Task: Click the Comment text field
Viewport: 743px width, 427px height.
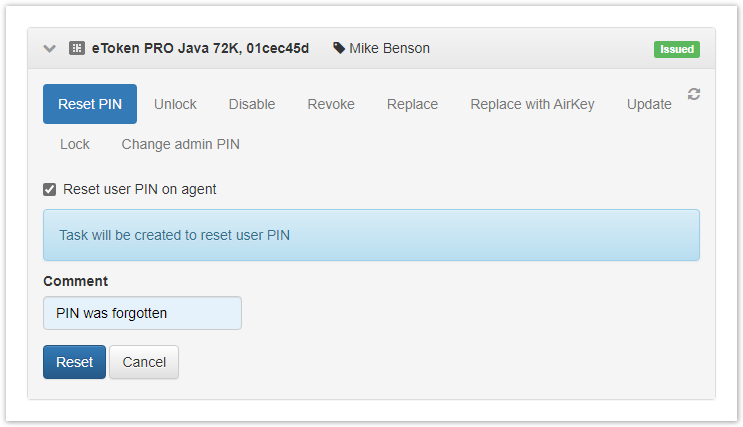Action: pyautogui.click(x=142, y=313)
